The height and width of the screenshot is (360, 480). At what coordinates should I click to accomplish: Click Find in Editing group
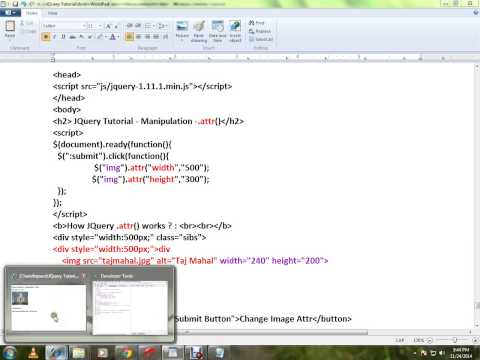tap(257, 23)
